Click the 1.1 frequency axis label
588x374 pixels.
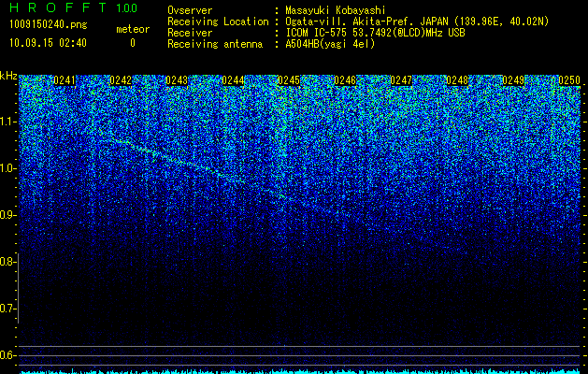[7, 122]
